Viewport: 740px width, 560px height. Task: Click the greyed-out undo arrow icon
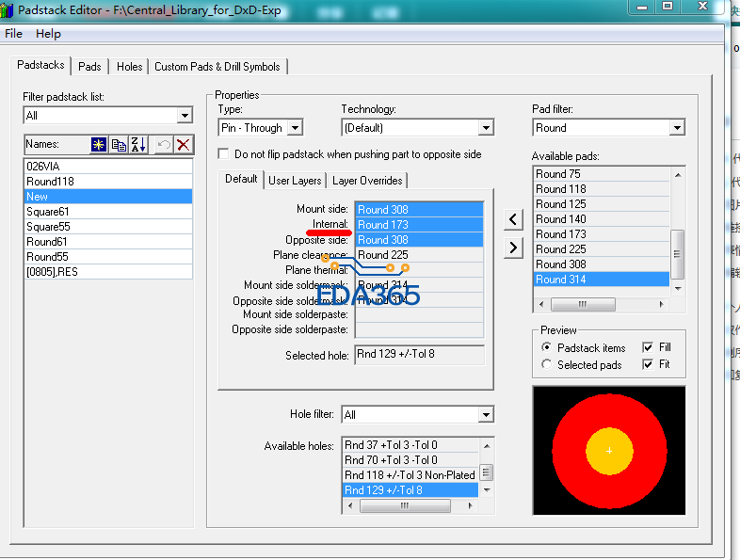[163, 145]
